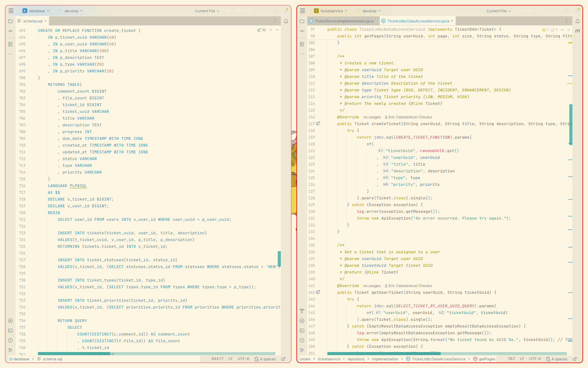Toggle main menu hamburger in database window
Viewport: 588px width, 368px height.
[11, 11]
